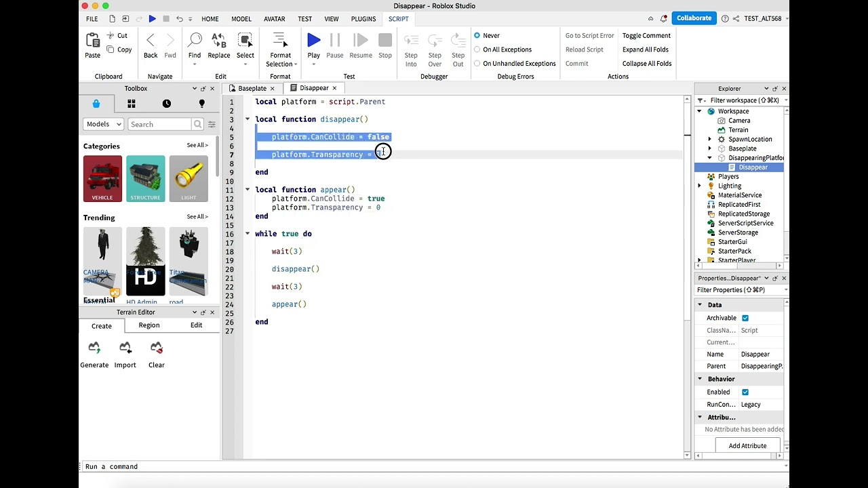Click the Copy icon in Clipboard
The image size is (868, 488).
pyautogui.click(x=111, y=49)
